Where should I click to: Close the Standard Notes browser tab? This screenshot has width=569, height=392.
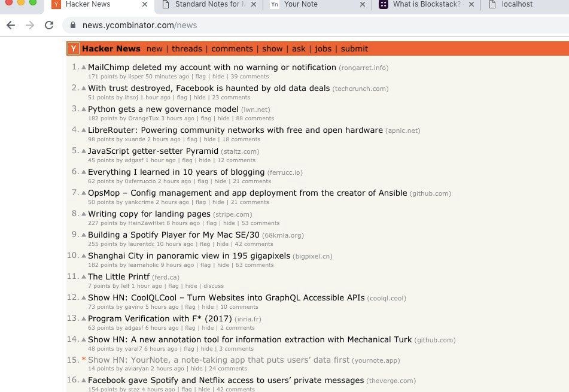(254, 4)
